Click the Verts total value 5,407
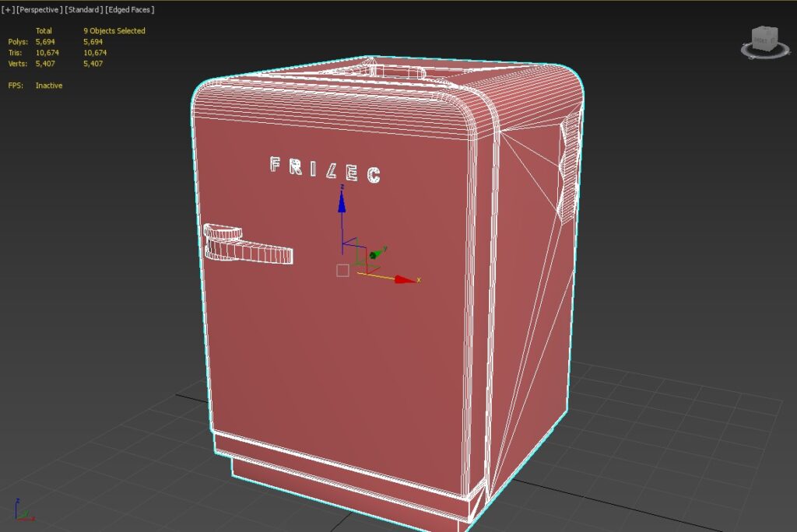Viewport: 797px width, 532px height. pyautogui.click(x=45, y=64)
